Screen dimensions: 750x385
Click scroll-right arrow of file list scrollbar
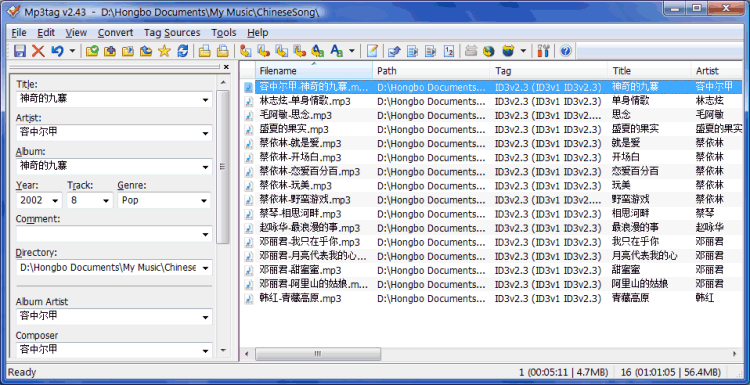(x=734, y=354)
